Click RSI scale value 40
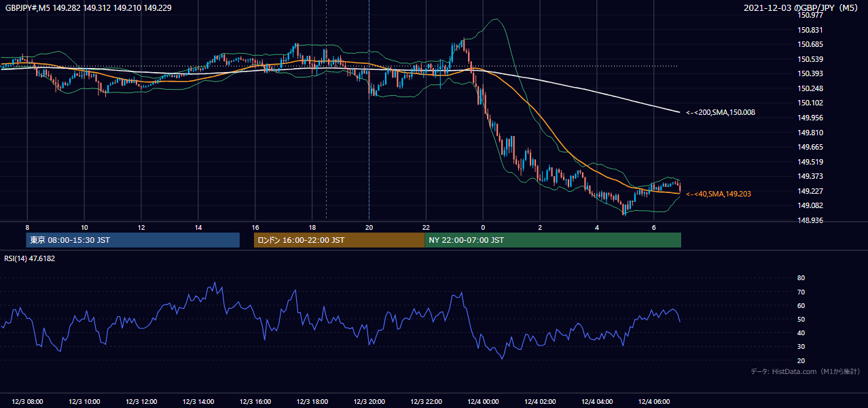The height and width of the screenshot is (408, 868). [801, 333]
